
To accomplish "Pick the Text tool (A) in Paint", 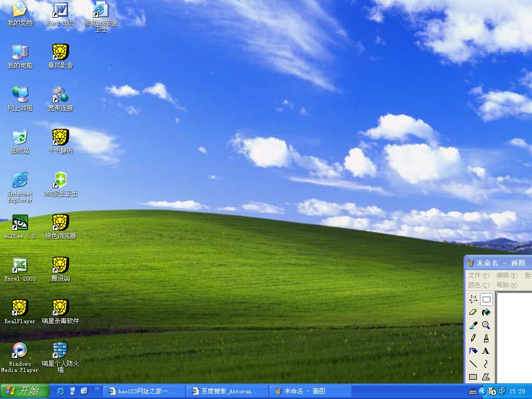I will 486,351.
